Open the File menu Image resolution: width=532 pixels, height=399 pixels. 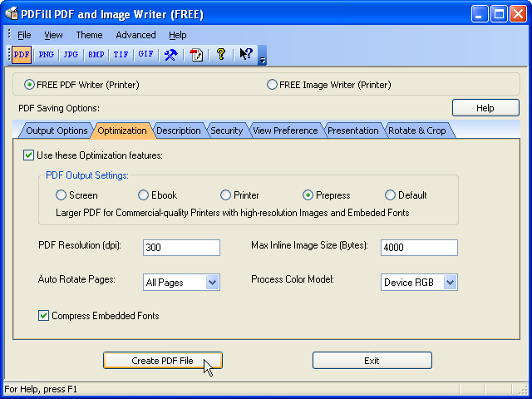pyautogui.click(x=24, y=35)
